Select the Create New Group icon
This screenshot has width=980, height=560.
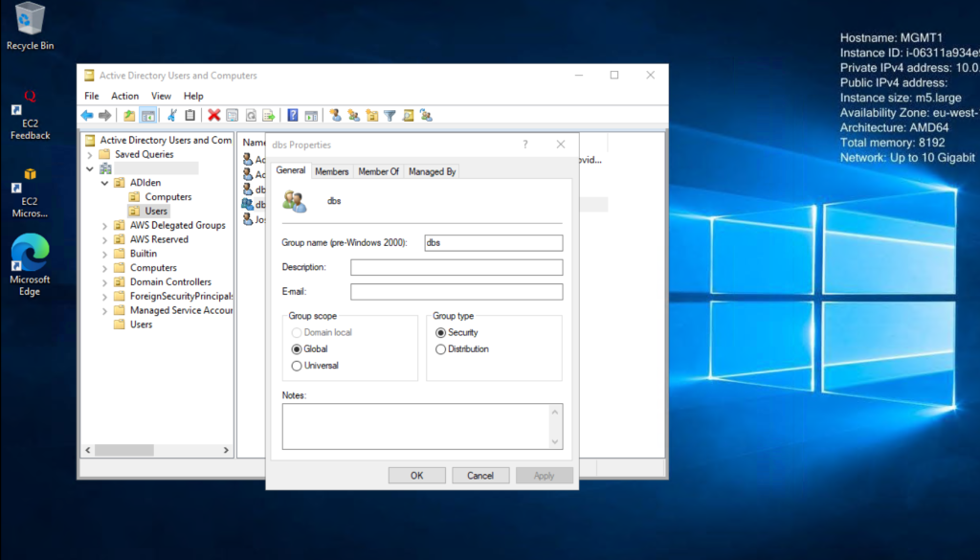[355, 115]
